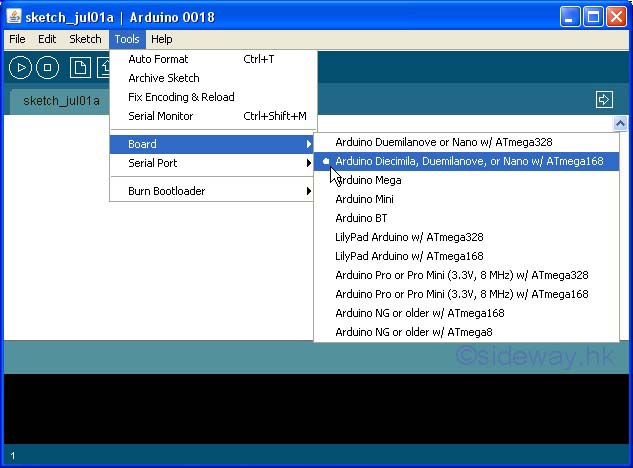Screen dimensions: 633x468
Task: Minimize the Arduino window
Action: (x=570, y=17)
